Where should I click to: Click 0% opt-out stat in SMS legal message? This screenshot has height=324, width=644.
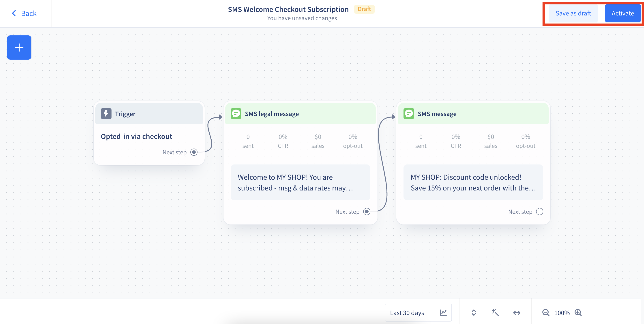click(x=353, y=141)
